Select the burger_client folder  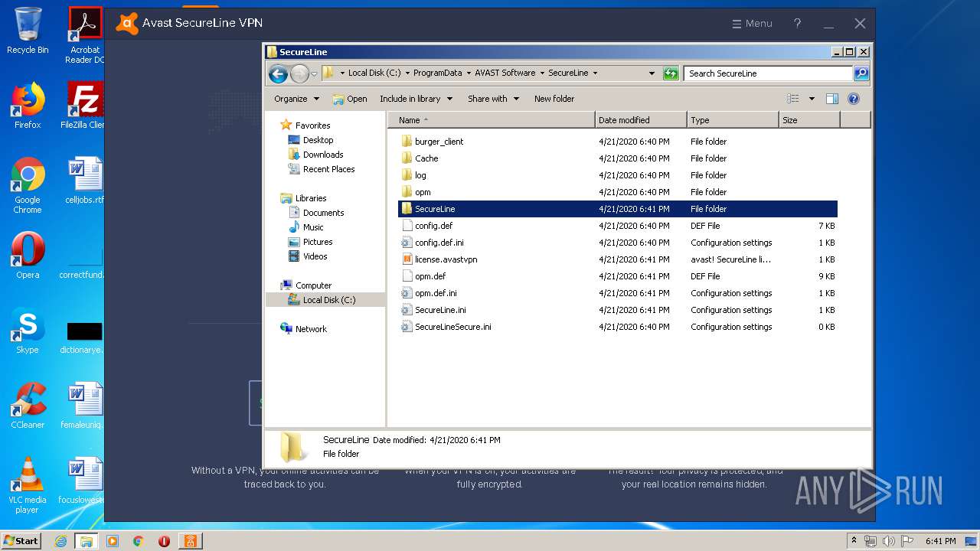click(x=439, y=142)
